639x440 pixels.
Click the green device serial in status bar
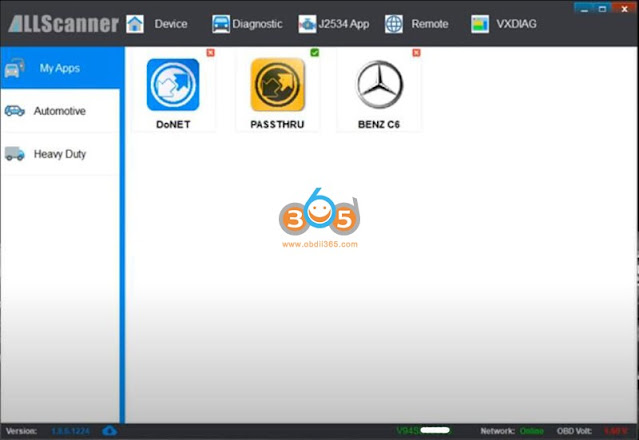[x=424, y=430]
